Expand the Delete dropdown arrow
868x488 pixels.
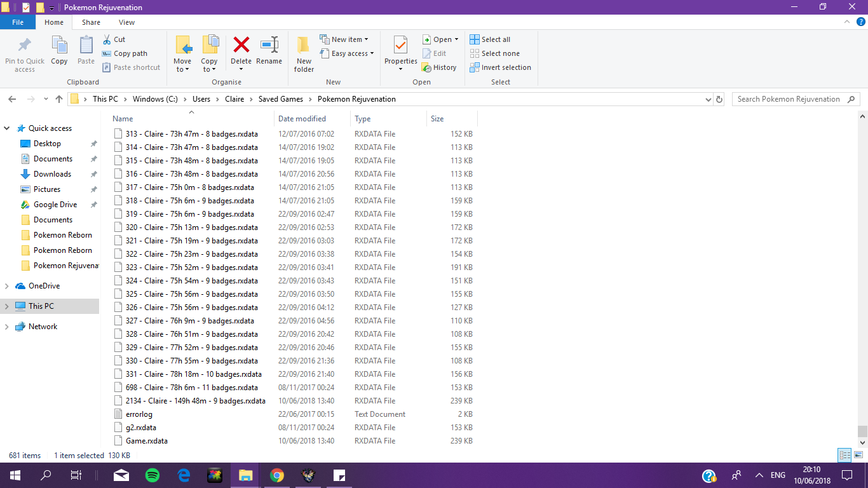pyautogui.click(x=241, y=69)
